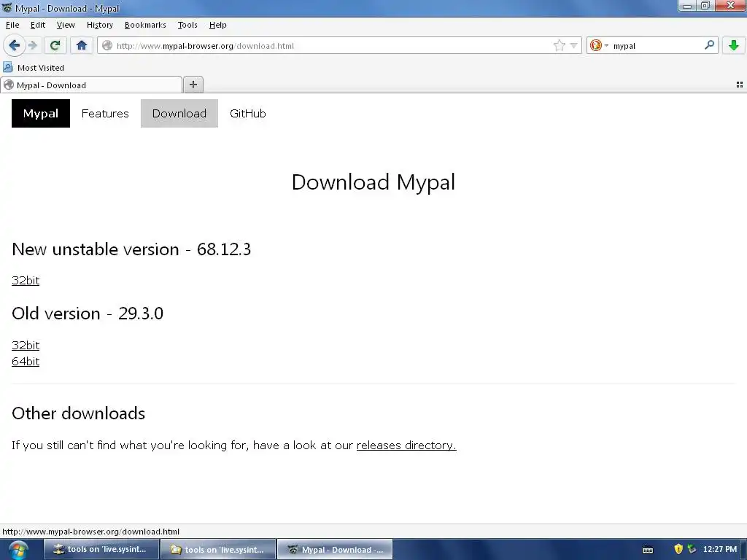Open downloads panel with green arrow
The height and width of the screenshot is (560, 747).
point(734,46)
